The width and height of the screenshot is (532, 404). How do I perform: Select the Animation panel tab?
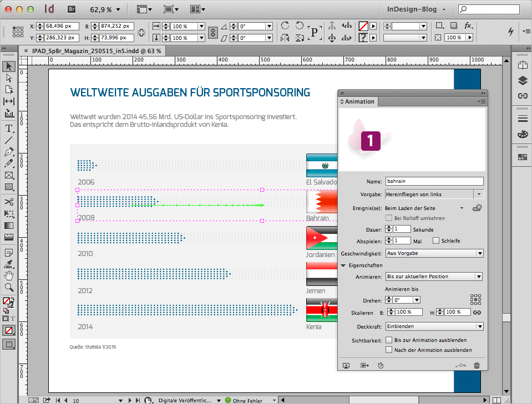tap(359, 102)
